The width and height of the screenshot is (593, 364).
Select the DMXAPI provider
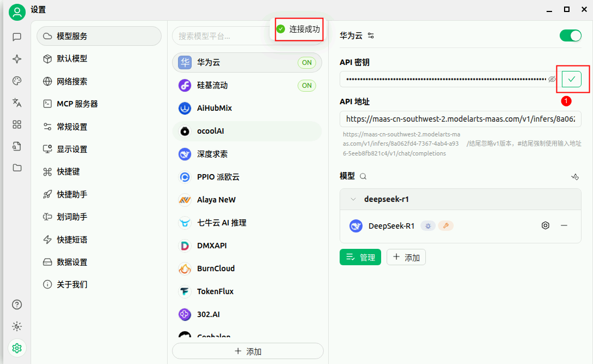point(247,246)
